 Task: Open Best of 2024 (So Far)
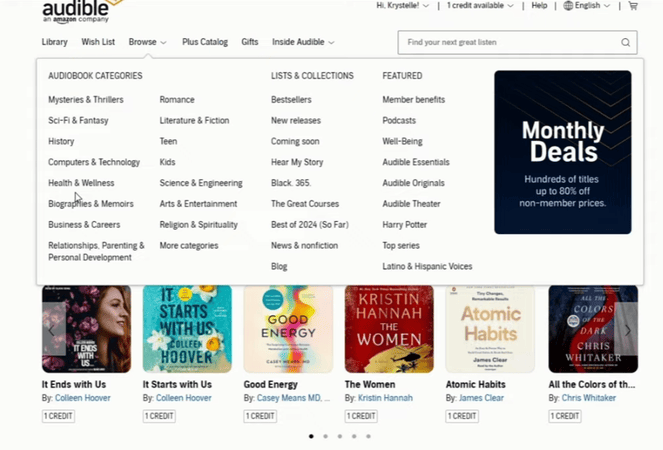tap(310, 225)
